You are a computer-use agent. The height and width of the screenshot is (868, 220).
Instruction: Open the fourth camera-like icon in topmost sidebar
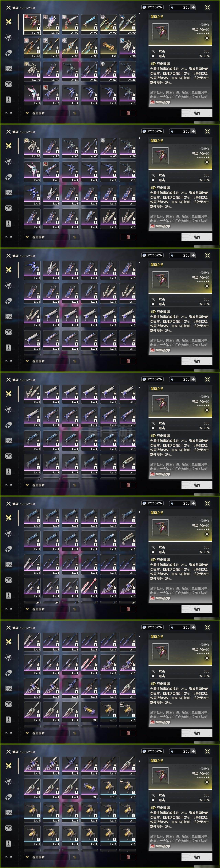(x=9, y=68)
